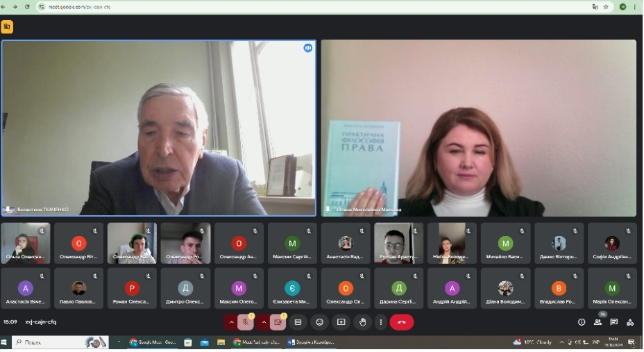Turn on captions in the call toolbar
This screenshot has height=352, width=644.
[298, 322]
